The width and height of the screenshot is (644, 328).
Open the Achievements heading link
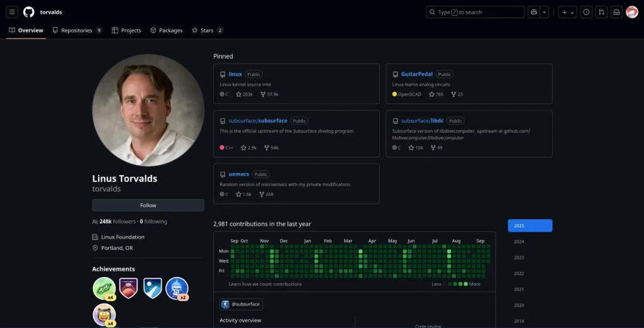click(113, 269)
